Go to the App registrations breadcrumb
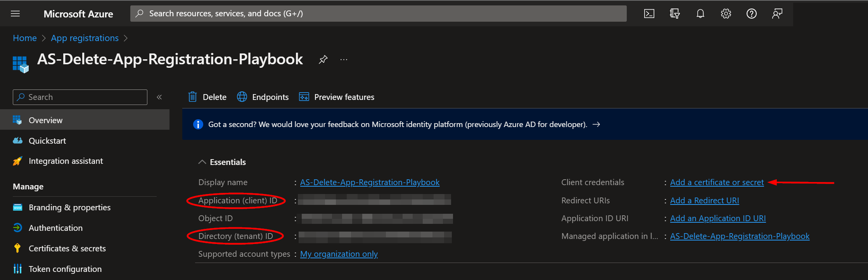Viewport: 868px width, 280px height. (85, 38)
